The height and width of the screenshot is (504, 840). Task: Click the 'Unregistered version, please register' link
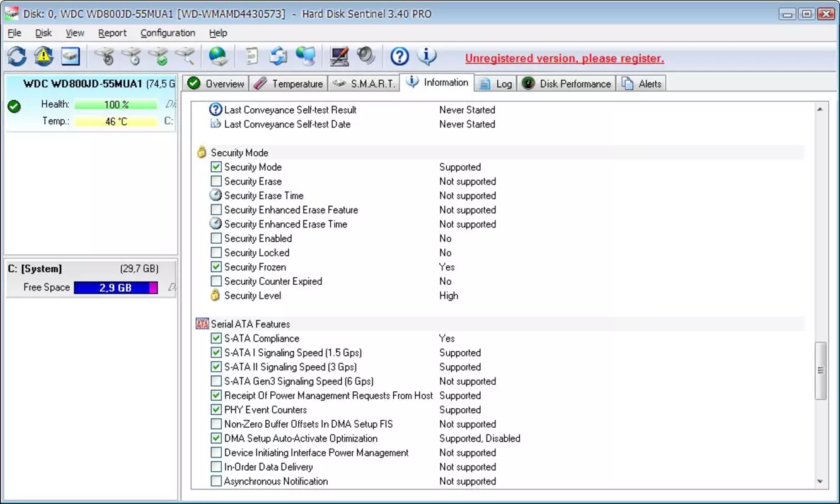click(x=565, y=59)
